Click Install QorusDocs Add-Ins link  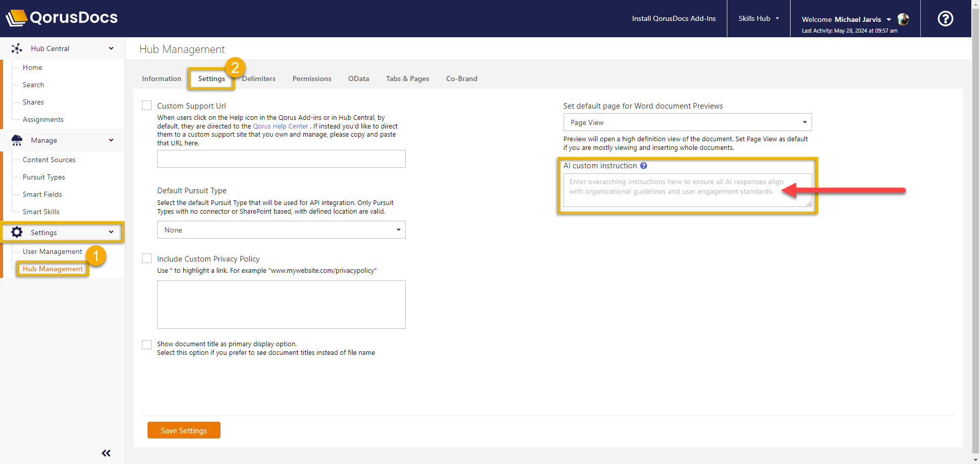[674, 18]
